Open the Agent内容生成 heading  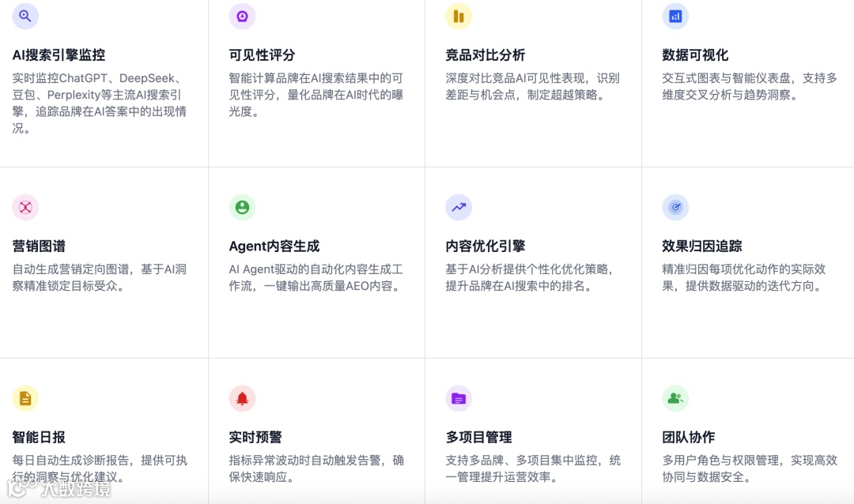point(274,246)
